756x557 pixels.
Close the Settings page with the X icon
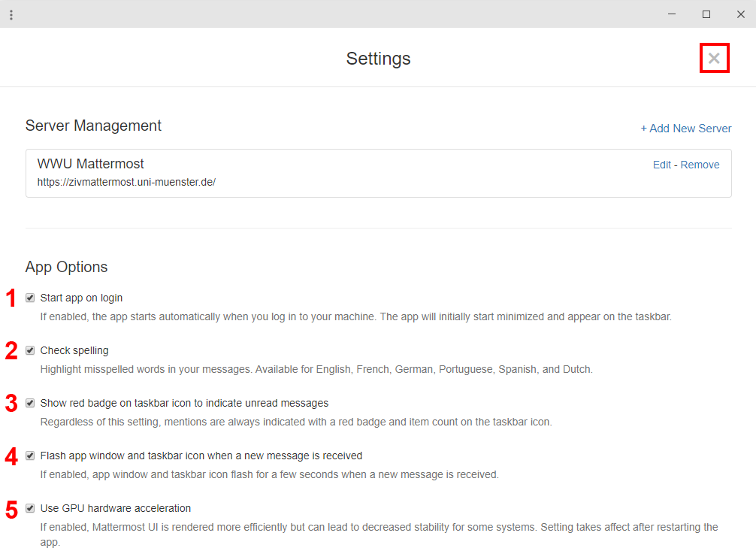[714, 59]
